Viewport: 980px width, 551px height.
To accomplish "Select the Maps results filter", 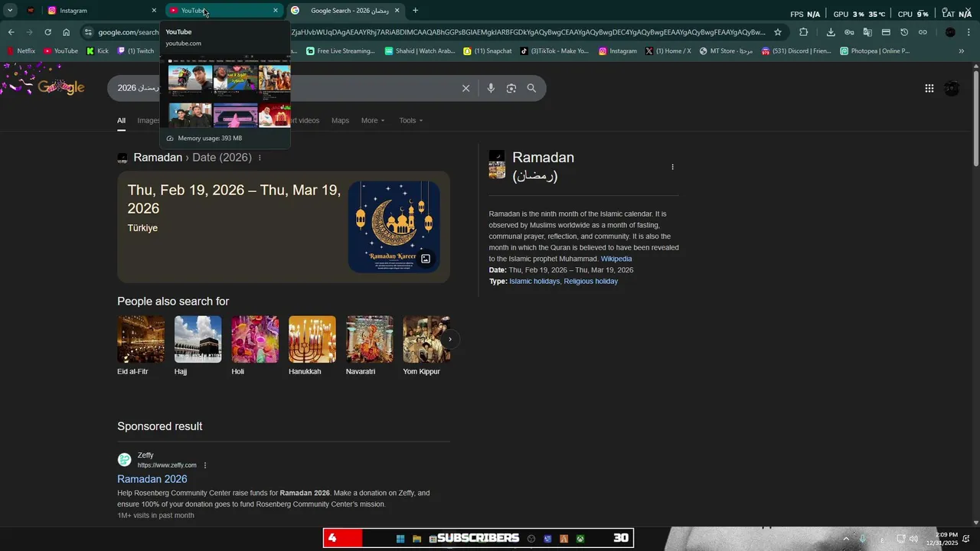I will point(340,120).
